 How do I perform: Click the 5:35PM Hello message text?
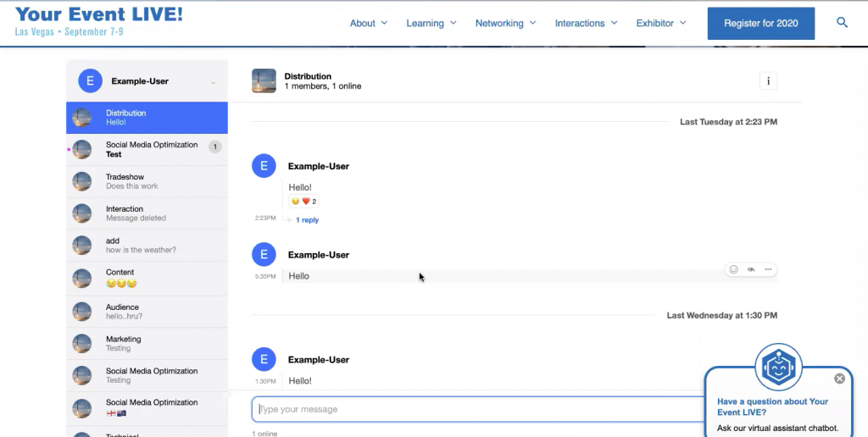(299, 276)
